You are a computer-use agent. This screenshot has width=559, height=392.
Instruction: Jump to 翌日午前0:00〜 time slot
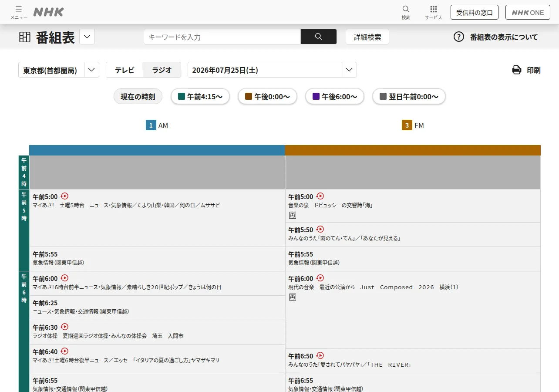[409, 97]
